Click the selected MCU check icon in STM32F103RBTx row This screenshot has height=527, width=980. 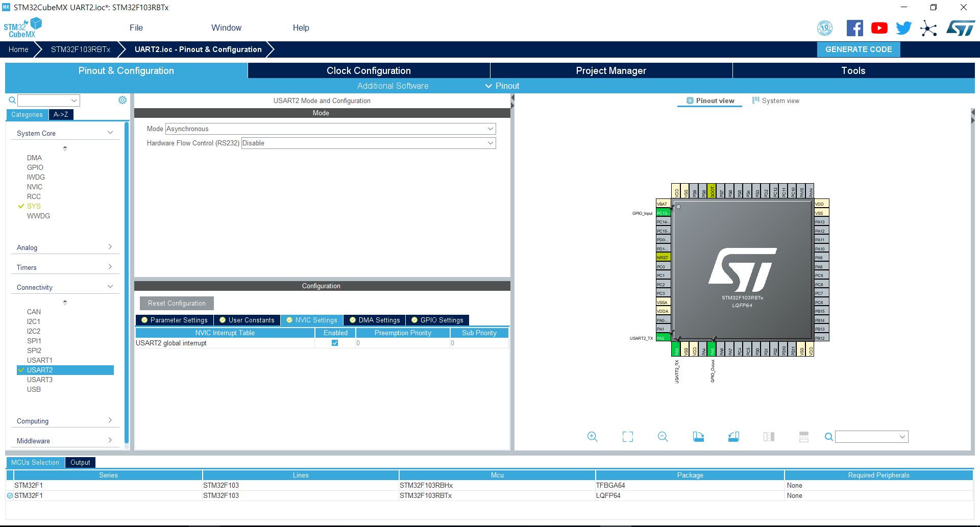tap(10, 495)
